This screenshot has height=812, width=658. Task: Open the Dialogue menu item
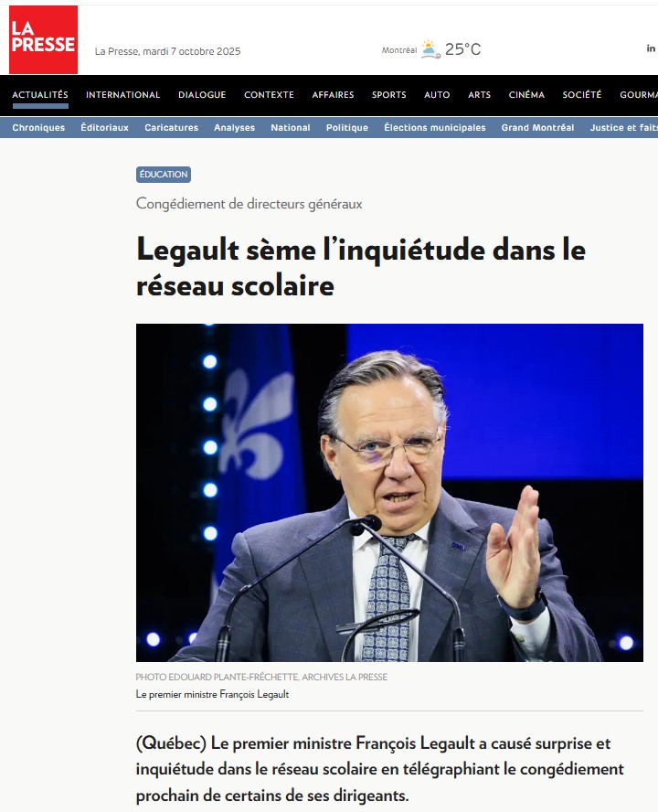[202, 95]
